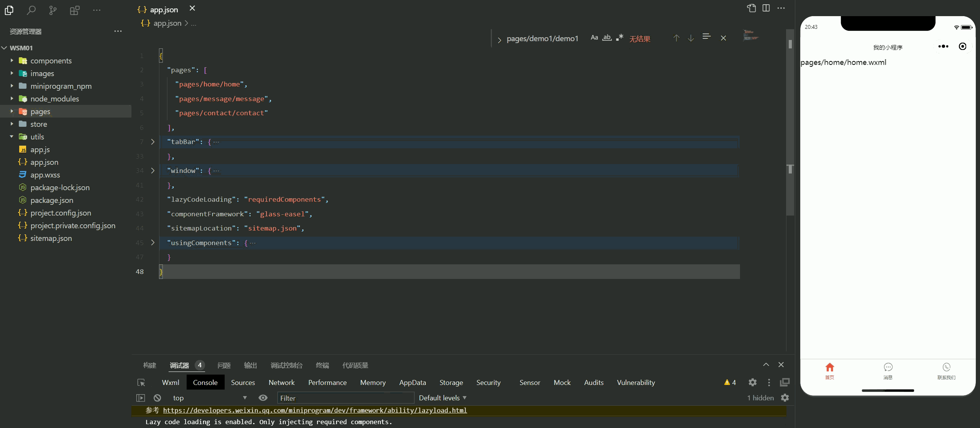
Task: Tap the message tab icon in simulator
Action: 888,368
